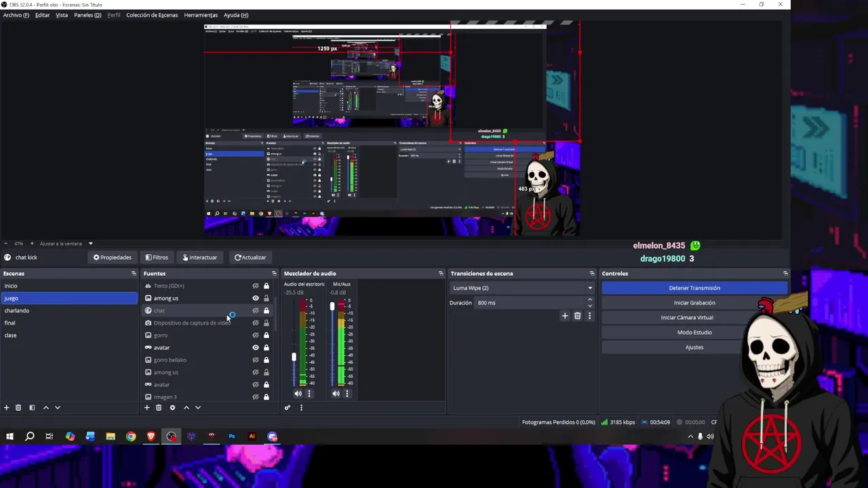
Task: Adjust the Audio del escritorio volume fader
Action: (294, 357)
